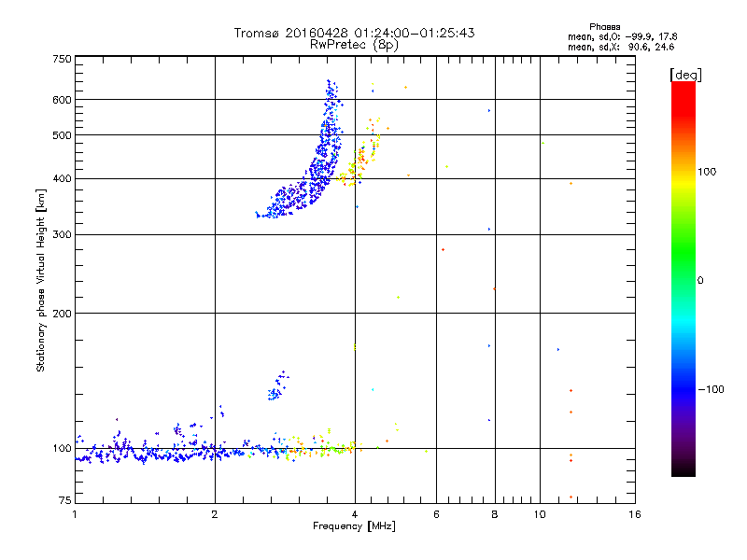
Task: Click the '300' height axis label
Action: 62,234
